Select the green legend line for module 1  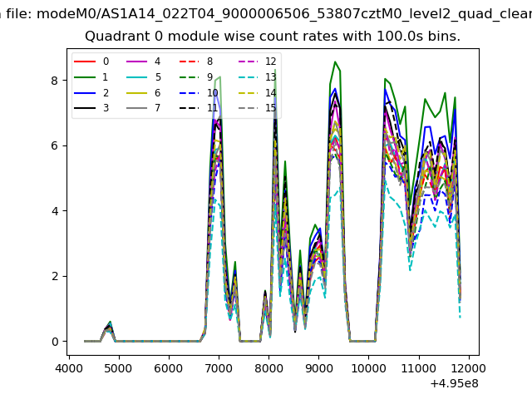click(x=86, y=73)
